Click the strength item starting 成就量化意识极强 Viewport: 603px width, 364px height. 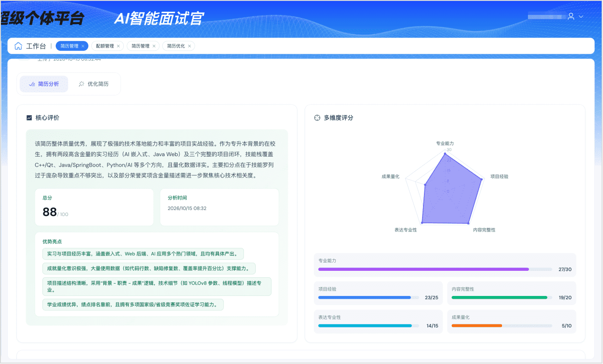149,269
